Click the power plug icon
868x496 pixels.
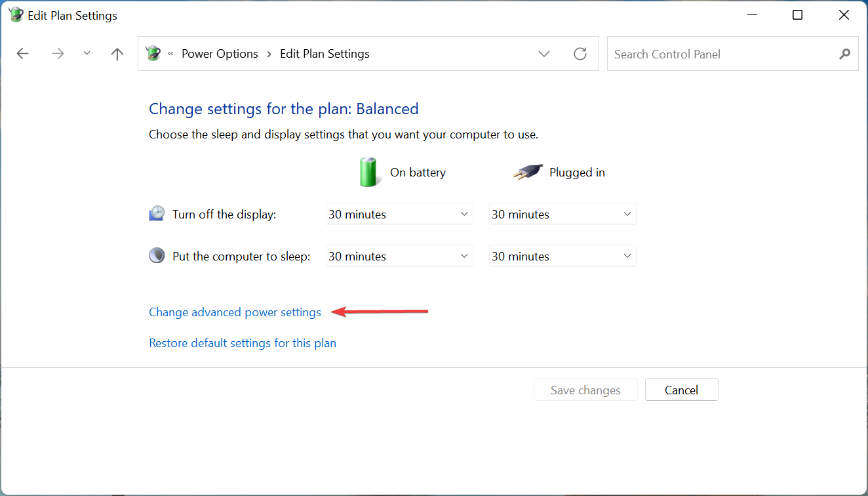(528, 172)
